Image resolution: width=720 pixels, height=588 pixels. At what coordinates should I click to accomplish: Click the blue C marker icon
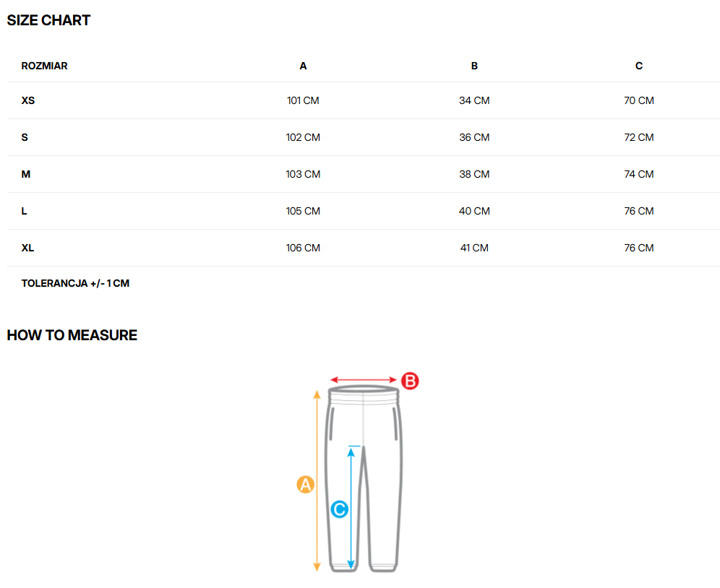point(339,509)
